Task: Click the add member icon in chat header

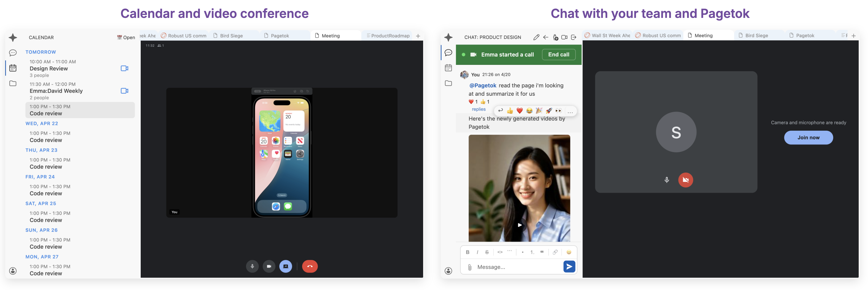Action: [x=555, y=37]
